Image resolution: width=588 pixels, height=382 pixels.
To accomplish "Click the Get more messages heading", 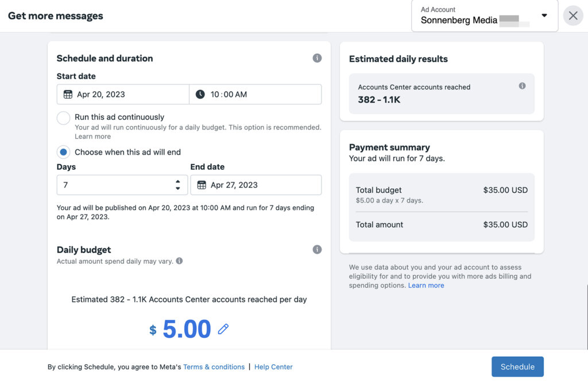I will [55, 15].
